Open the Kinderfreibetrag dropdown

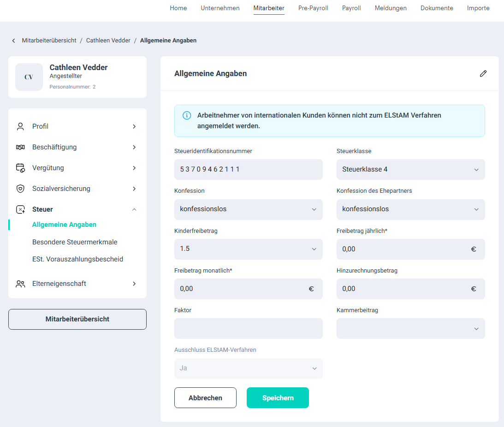(x=248, y=249)
